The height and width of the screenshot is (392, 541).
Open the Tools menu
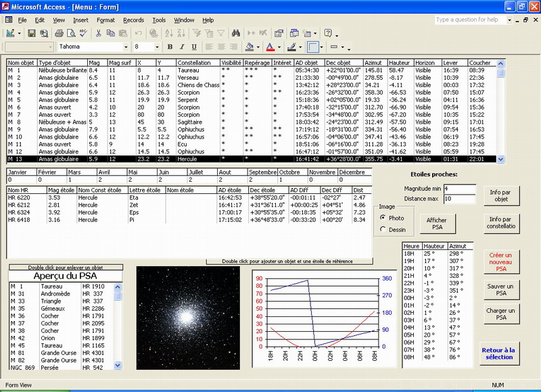click(x=158, y=20)
